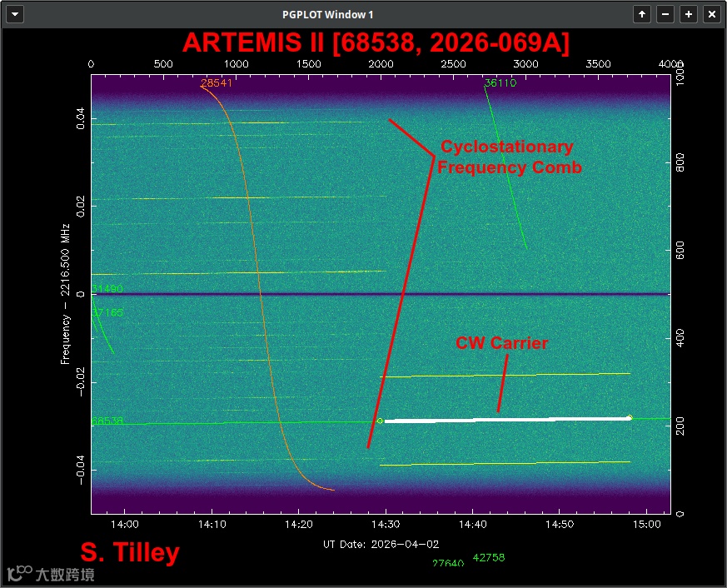727x588 pixels.
Task: Click the end circle marker of carrier trace
Action: [630, 417]
